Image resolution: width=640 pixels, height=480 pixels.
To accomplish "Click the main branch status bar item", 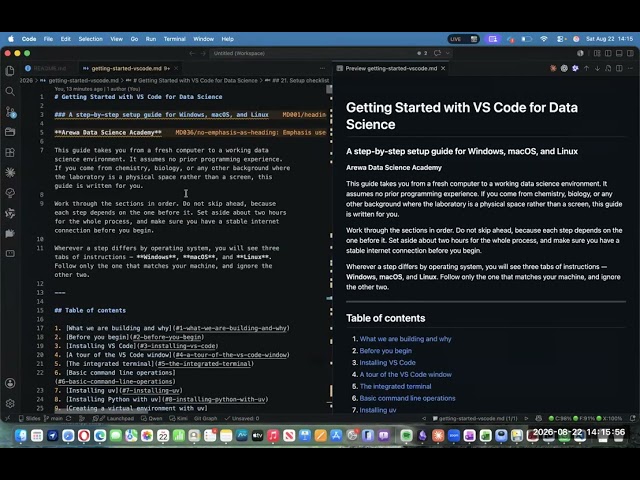I will [x=53, y=418].
